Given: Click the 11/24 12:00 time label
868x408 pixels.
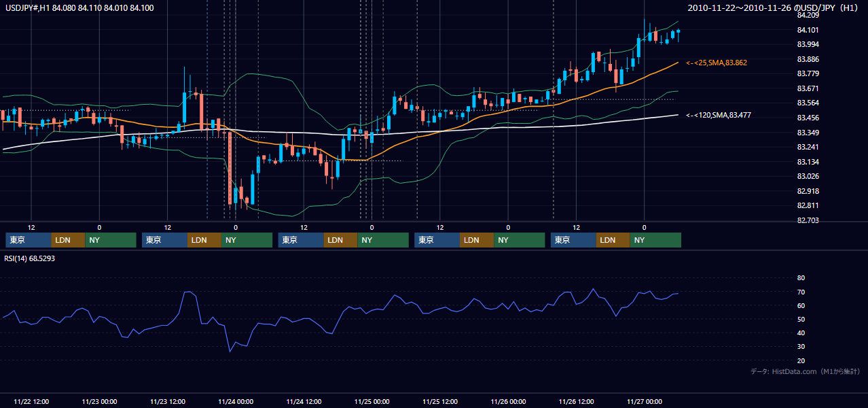Looking at the screenshot, I should point(304,401).
